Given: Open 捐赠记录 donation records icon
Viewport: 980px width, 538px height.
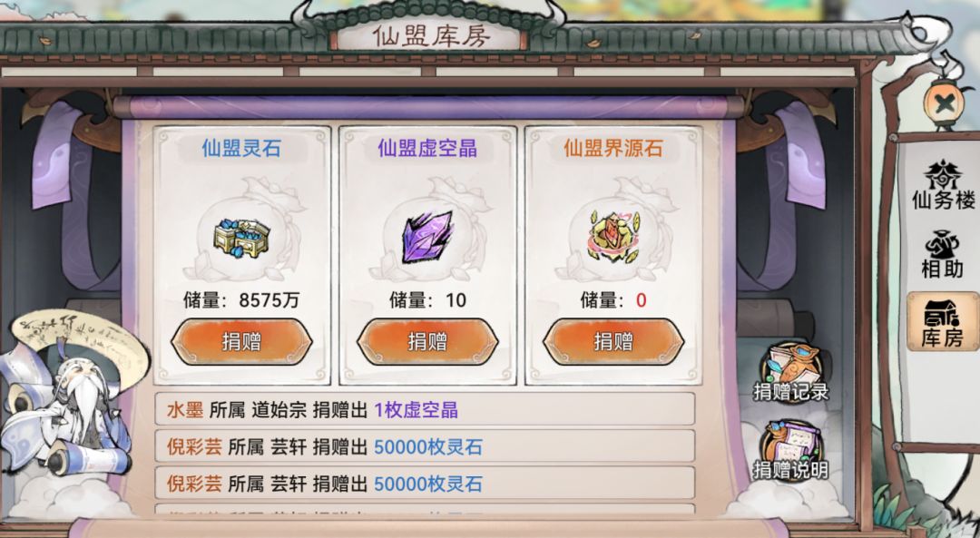Looking at the screenshot, I should 790,372.
